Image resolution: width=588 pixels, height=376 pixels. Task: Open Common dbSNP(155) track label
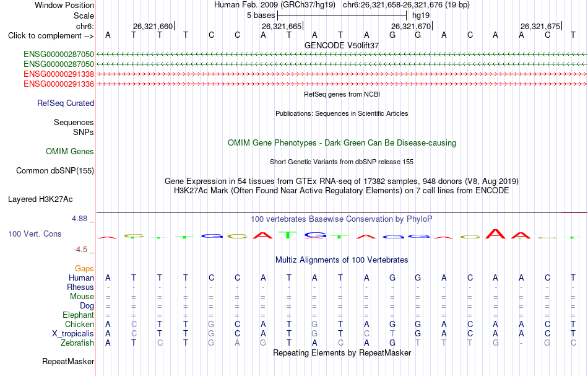pyautogui.click(x=55, y=171)
